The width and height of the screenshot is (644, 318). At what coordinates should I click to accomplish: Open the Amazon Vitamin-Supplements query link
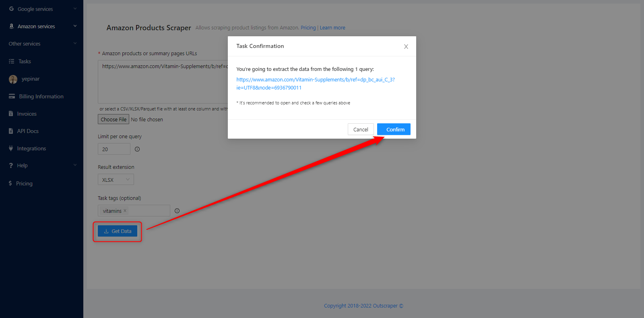click(316, 83)
